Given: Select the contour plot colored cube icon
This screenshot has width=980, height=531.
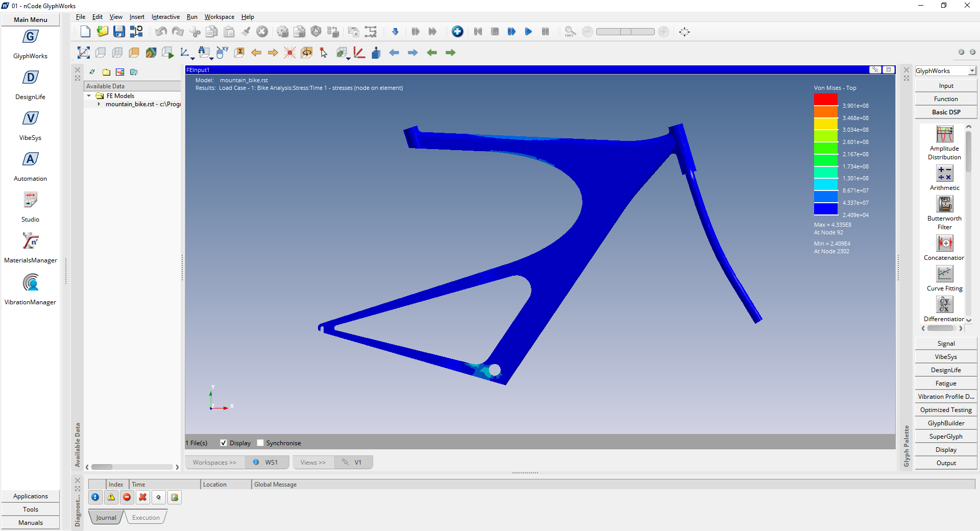Looking at the screenshot, I should 151,53.
